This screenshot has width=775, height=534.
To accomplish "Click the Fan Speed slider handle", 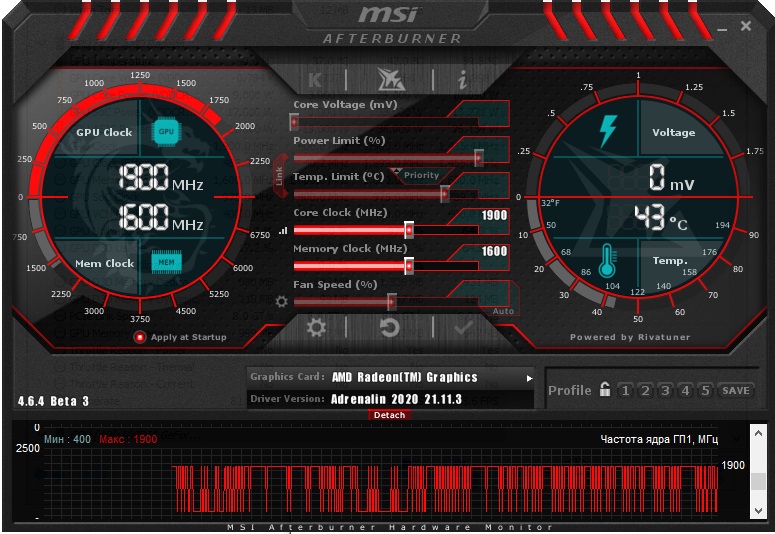I will (x=391, y=302).
